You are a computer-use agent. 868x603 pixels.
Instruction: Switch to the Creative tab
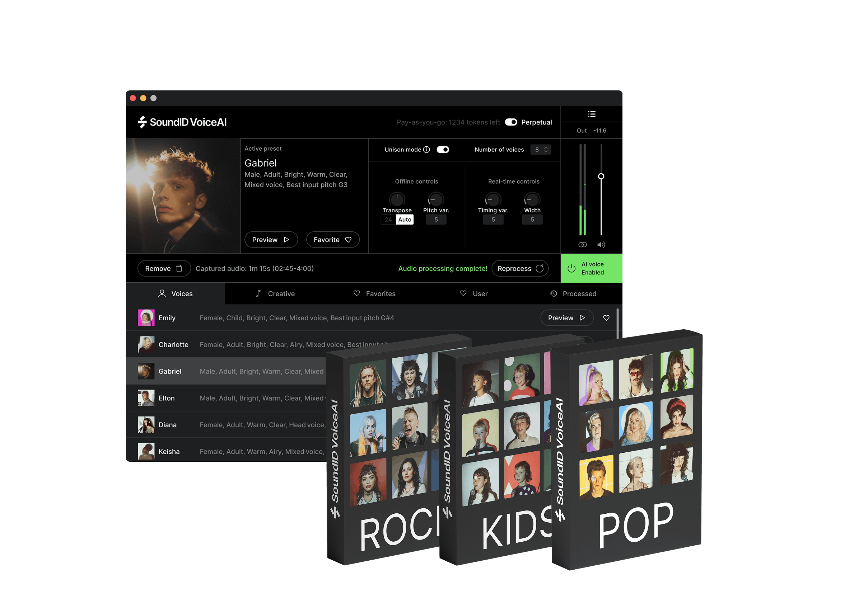281,293
